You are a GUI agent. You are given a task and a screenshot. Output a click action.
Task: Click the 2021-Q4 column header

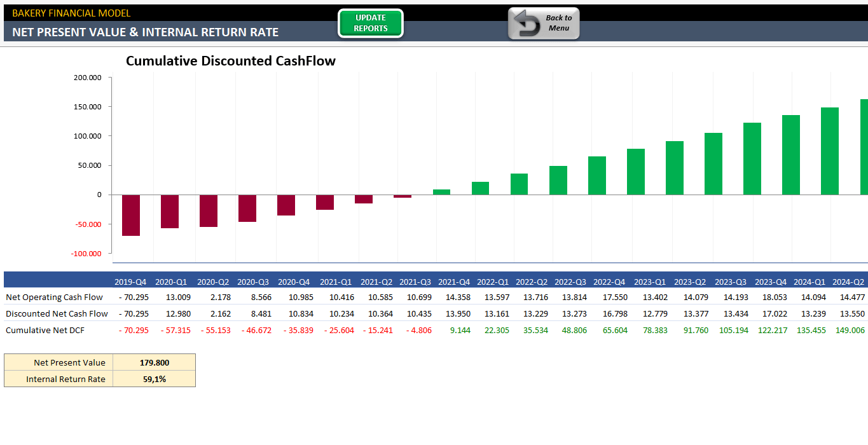pos(454,282)
